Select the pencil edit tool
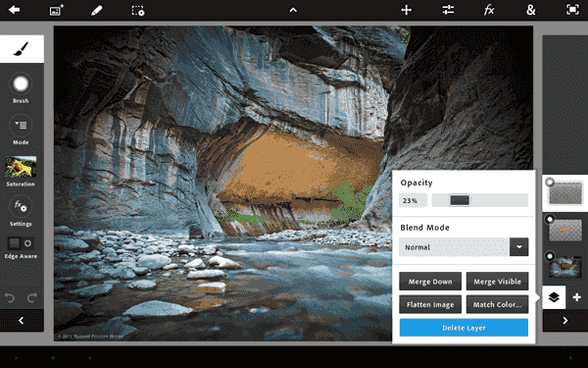The width and height of the screenshot is (588, 368). click(97, 10)
